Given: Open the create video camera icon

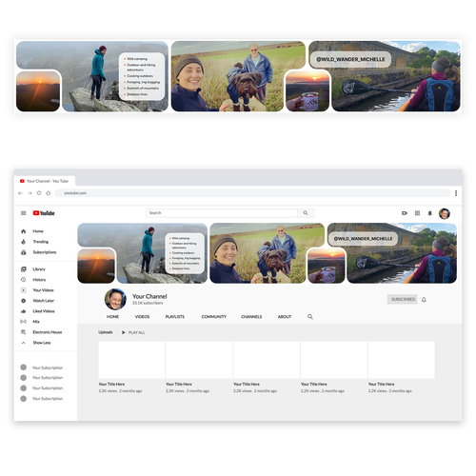Looking at the screenshot, I should click(405, 213).
